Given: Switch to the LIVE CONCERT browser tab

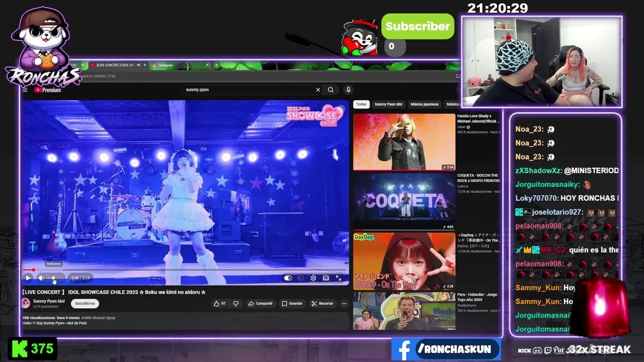Looking at the screenshot, I should point(115,65).
